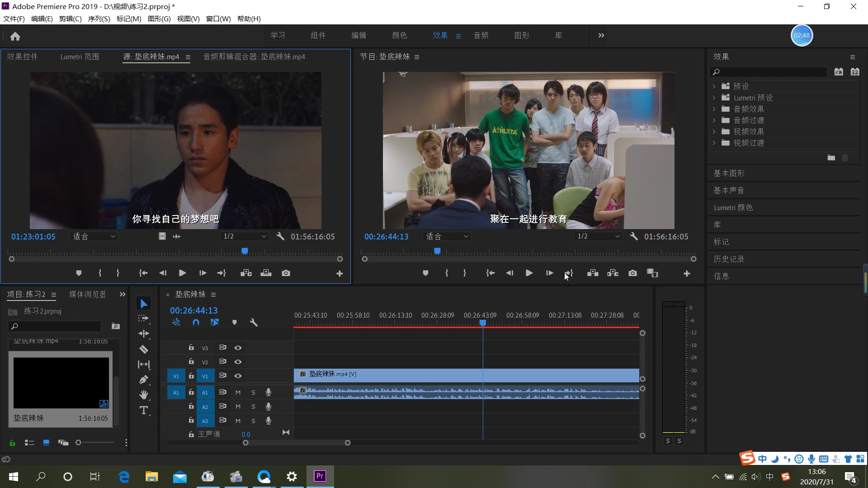The height and width of the screenshot is (488, 868).
Task: Expand the 预设 folder in Effects
Action: 714,86
